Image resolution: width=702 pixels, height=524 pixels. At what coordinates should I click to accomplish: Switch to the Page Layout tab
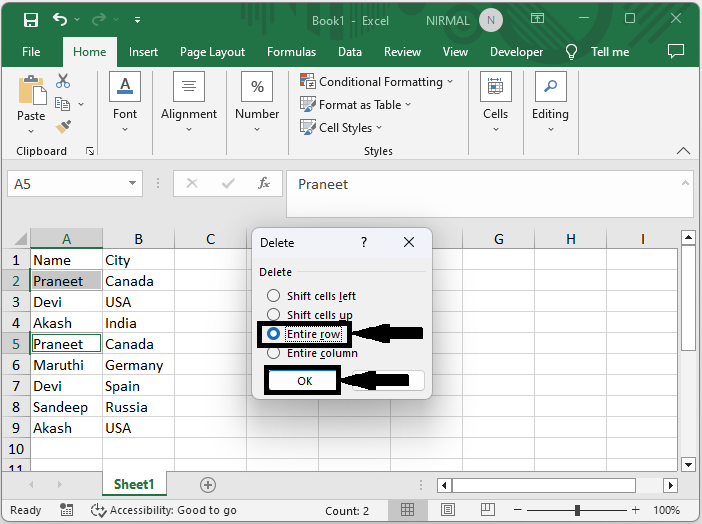pos(212,52)
